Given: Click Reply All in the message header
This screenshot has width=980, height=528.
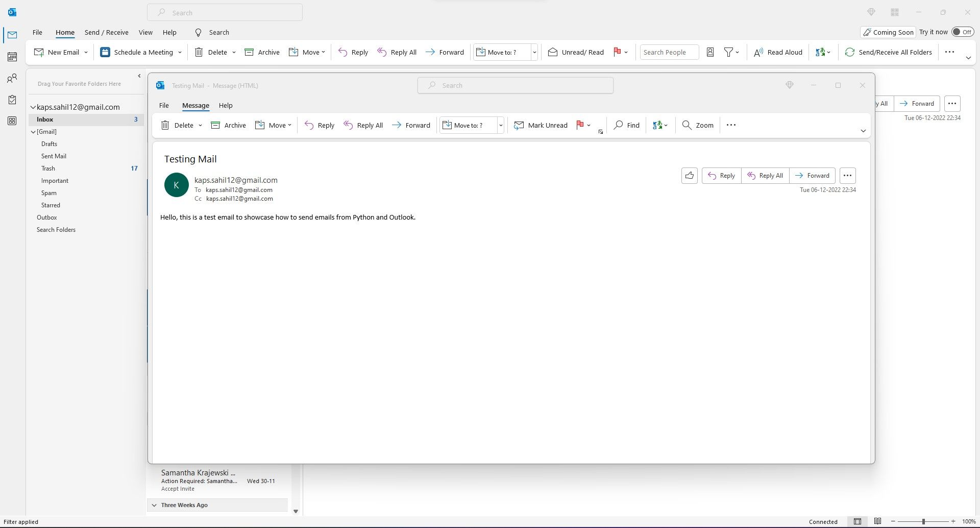Looking at the screenshot, I should click(765, 175).
